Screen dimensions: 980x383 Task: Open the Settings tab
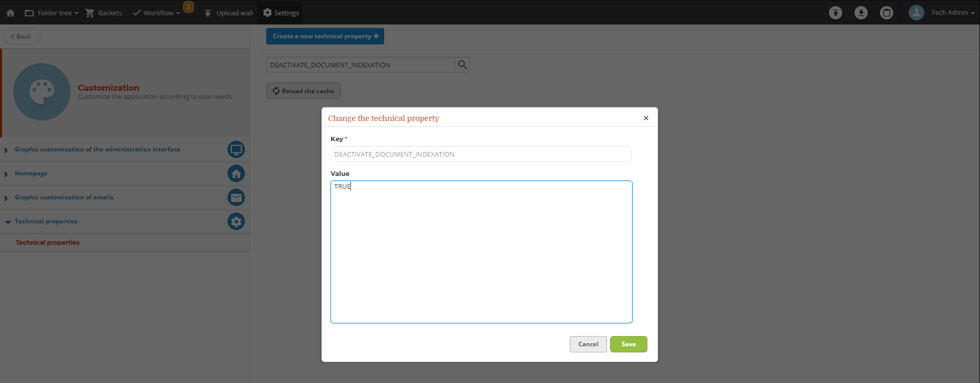click(x=281, y=13)
